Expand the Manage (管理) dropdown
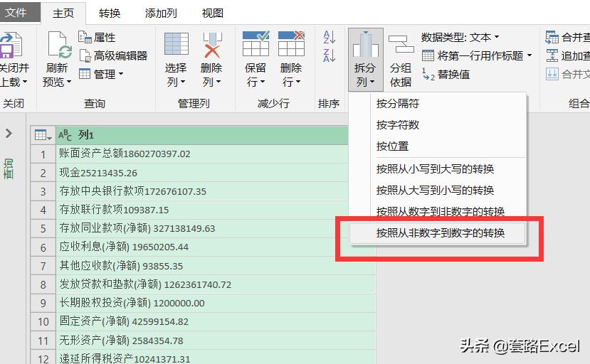 [x=121, y=74]
